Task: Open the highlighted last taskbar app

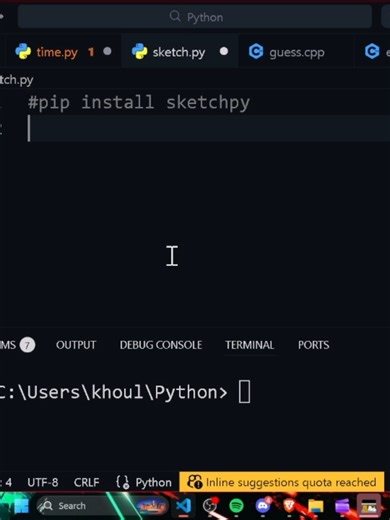Action: 369,506
